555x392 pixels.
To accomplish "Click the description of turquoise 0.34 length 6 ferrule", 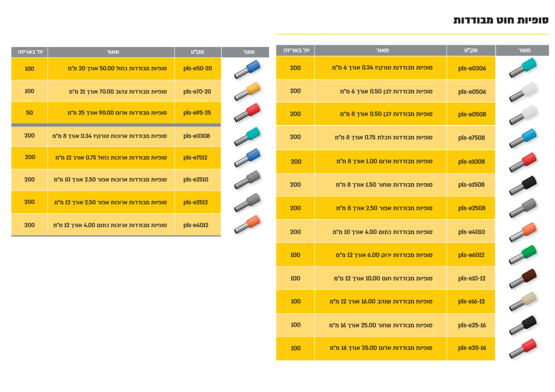I will pos(382,68).
